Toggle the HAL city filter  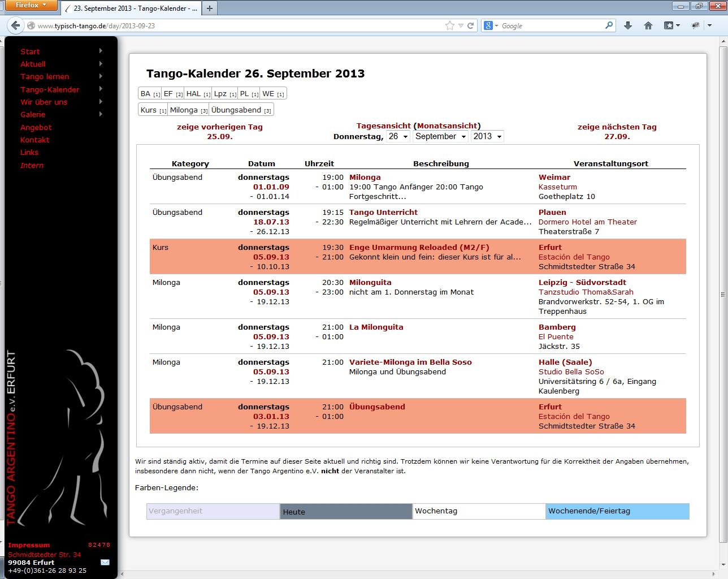pyautogui.click(x=194, y=94)
